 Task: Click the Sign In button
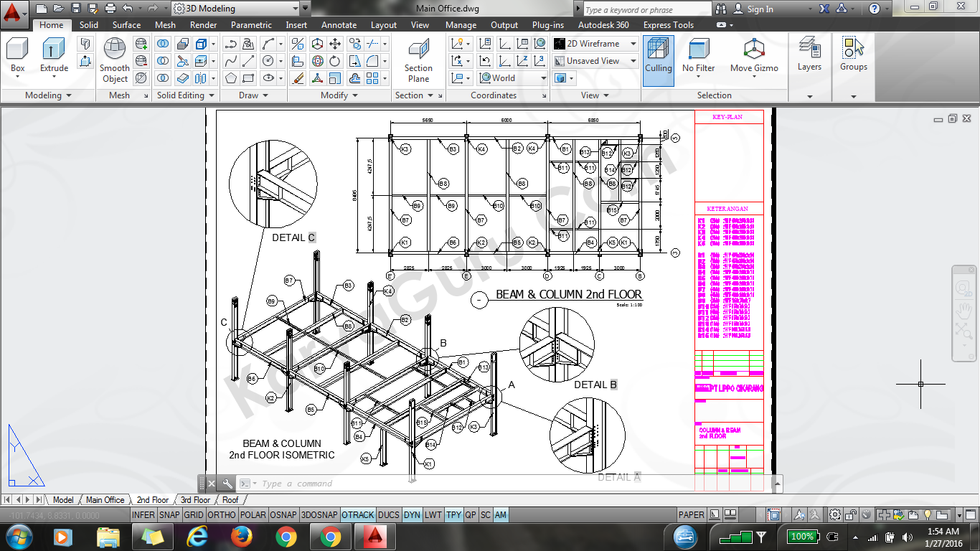coord(760,9)
